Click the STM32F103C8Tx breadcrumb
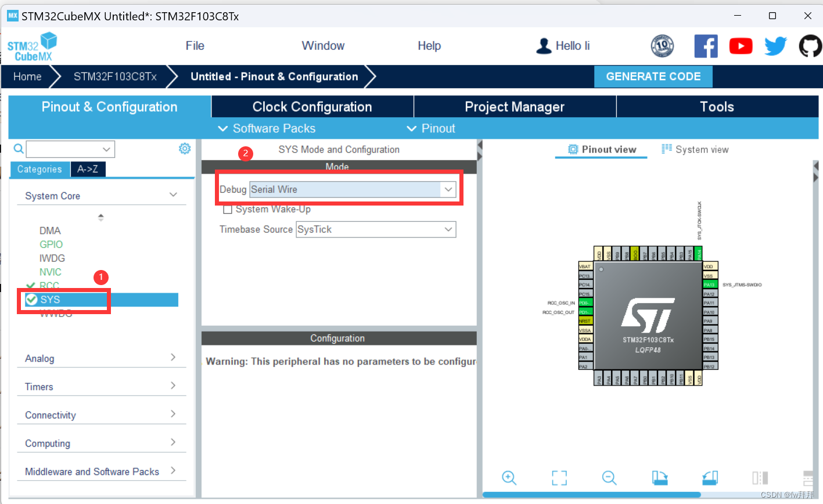This screenshot has width=823, height=504. tap(115, 77)
